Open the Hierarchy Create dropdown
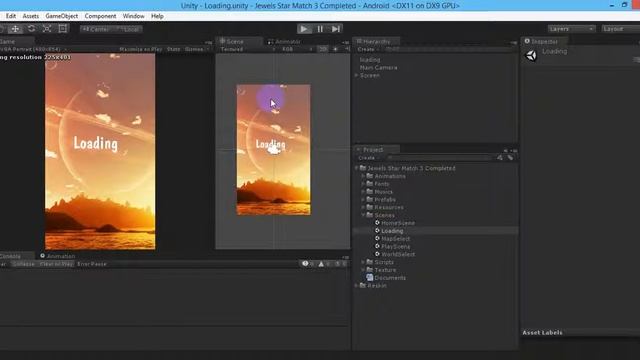The width and height of the screenshot is (640, 360). pyautogui.click(x=368, y=49)
